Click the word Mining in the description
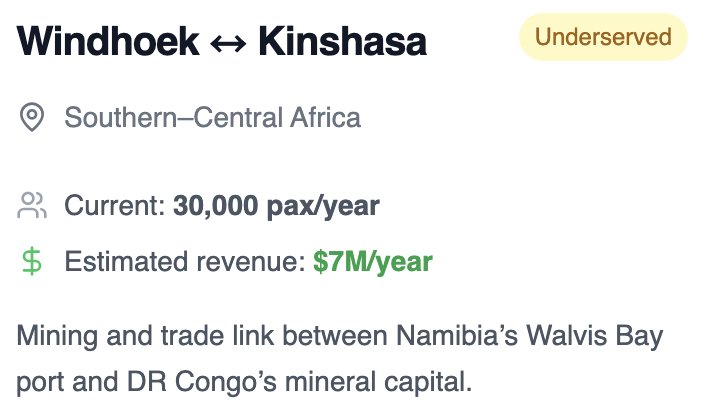 57,336
